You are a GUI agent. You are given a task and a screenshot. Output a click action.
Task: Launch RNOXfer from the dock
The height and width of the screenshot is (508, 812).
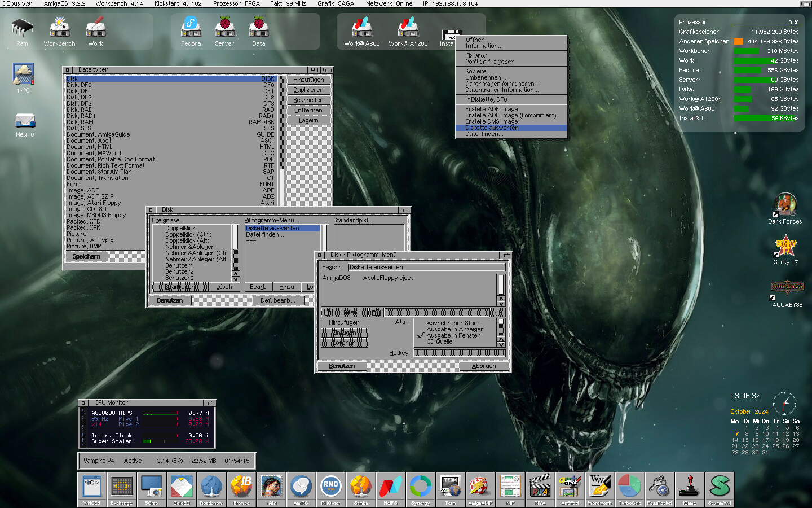(x=331, y=489)
